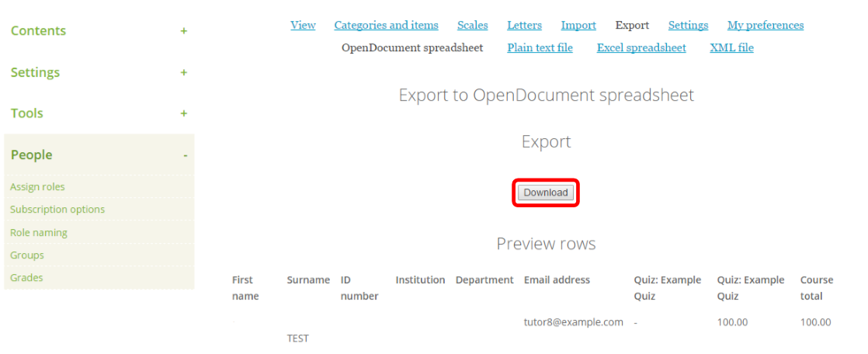Click the Export to OpenDocument spreadsheet heading
Image resolution: width=868 pixels, height=354 pixels.
pos(547,95)
